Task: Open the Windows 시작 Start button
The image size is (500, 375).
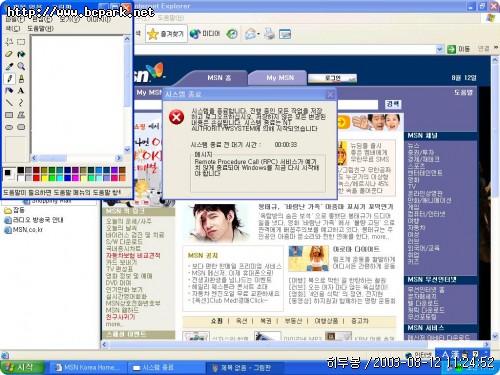Action: point(22,367)
